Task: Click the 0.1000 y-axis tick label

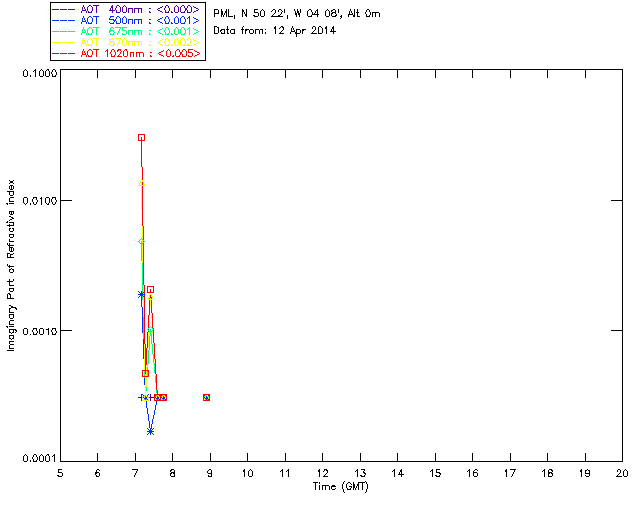Action: point(39,73)
